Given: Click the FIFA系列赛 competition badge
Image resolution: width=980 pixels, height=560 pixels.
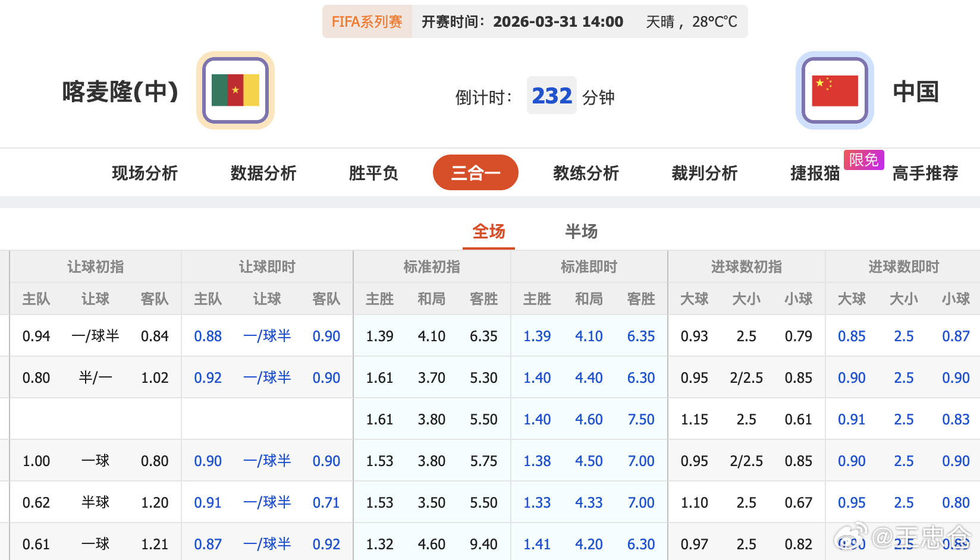Looking at the screenshot, I should (x=367, y=21).
